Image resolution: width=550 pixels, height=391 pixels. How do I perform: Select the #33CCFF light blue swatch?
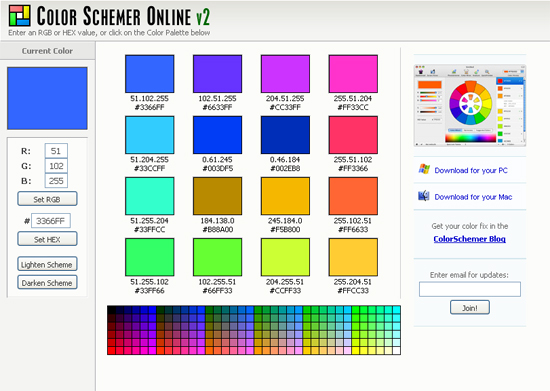click(x=149, y=135)
